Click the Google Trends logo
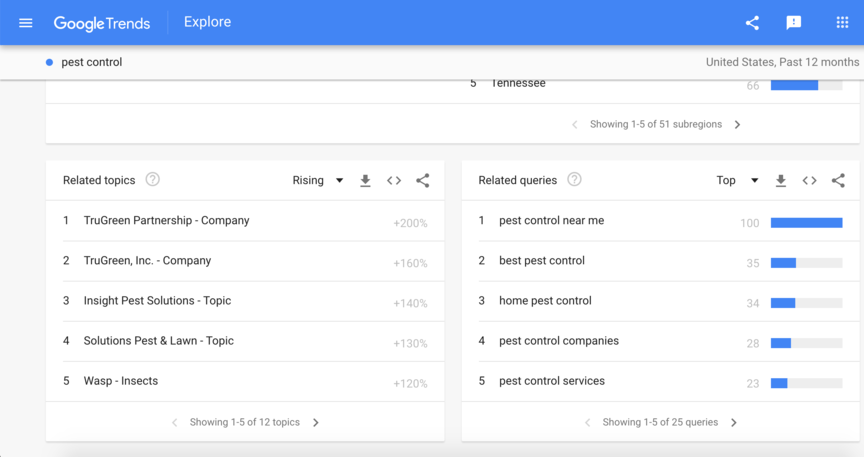Viewport: 864px width, 457px height. 102,23
